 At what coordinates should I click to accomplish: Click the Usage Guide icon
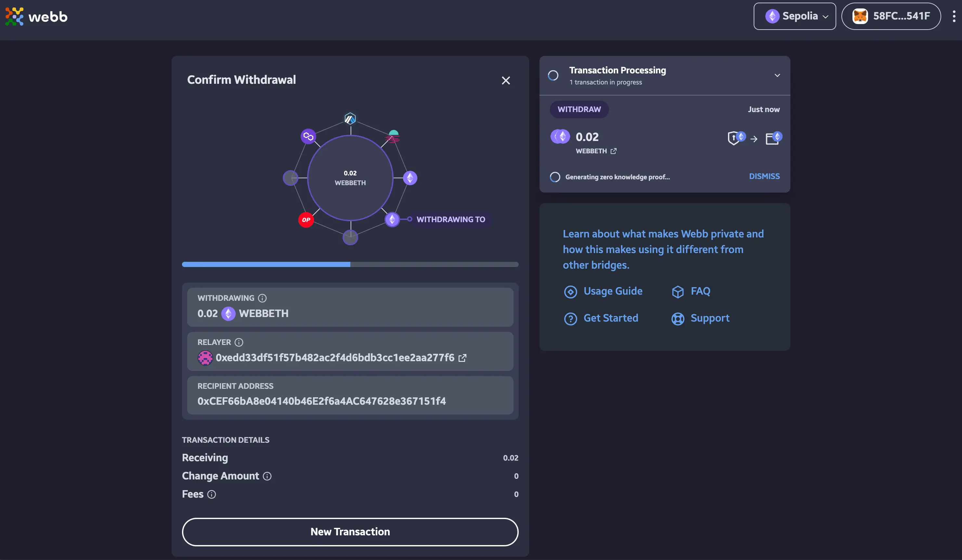571,291
